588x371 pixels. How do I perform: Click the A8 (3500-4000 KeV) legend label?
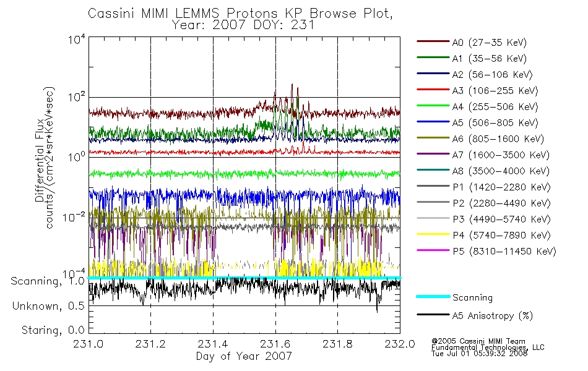pyautogui.click(x=501, y=171)
